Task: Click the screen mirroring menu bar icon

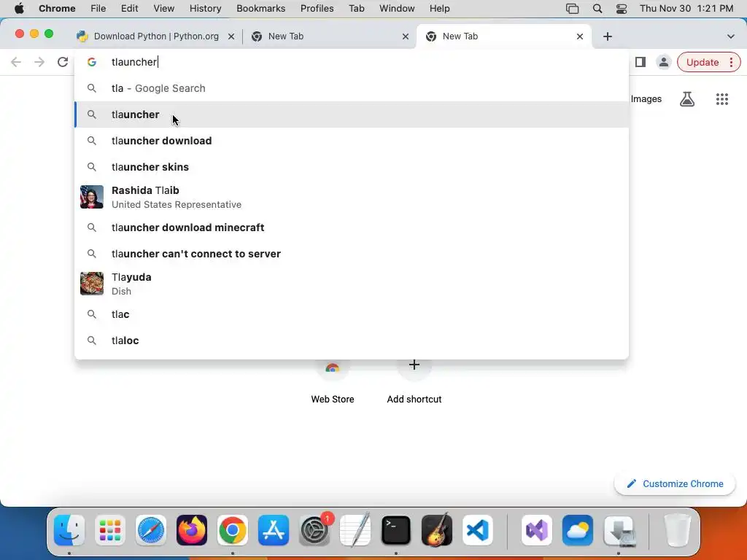Action: (572, 9)
